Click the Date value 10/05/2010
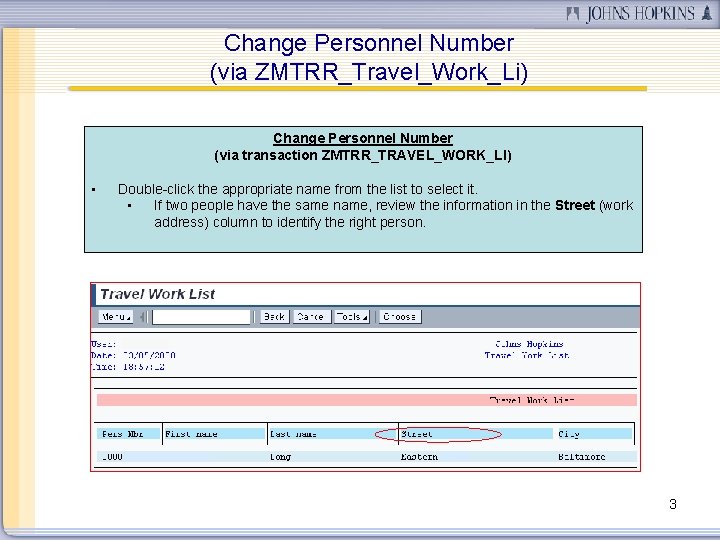 click(149, 355)
